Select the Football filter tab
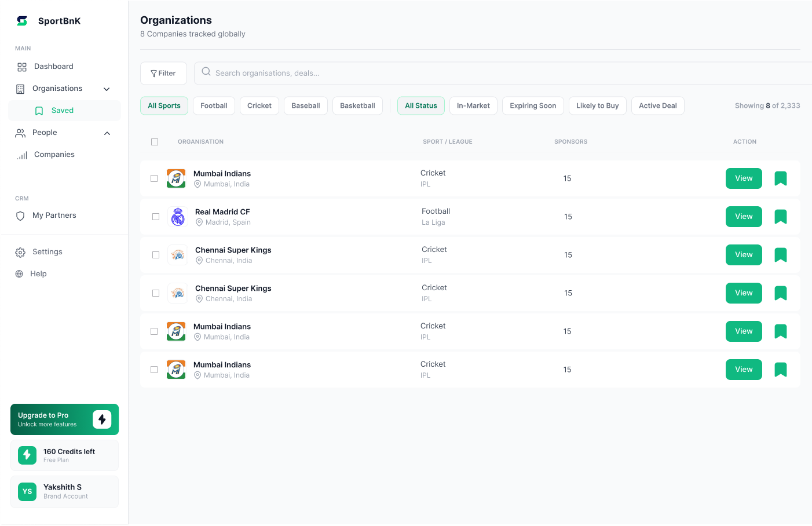 [214, 105]
